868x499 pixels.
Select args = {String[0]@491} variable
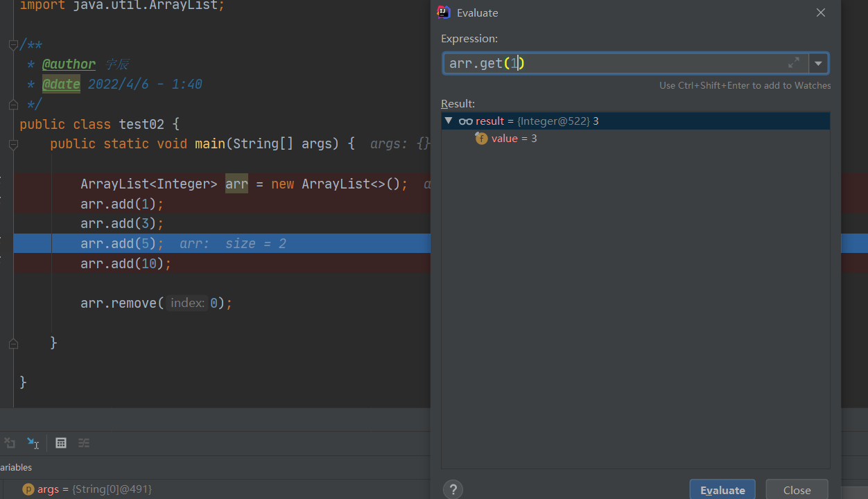pyautogui.click(x=94, y=489)
